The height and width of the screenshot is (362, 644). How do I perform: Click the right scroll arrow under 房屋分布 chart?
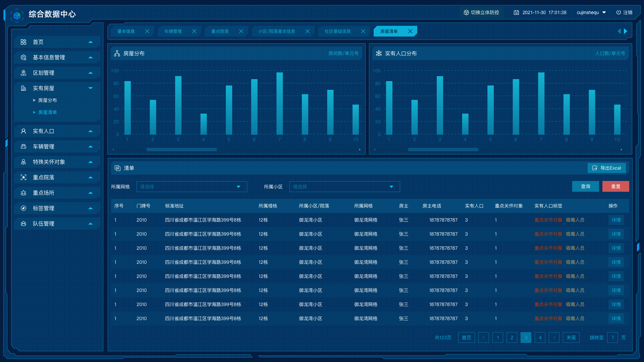[360, 149]
